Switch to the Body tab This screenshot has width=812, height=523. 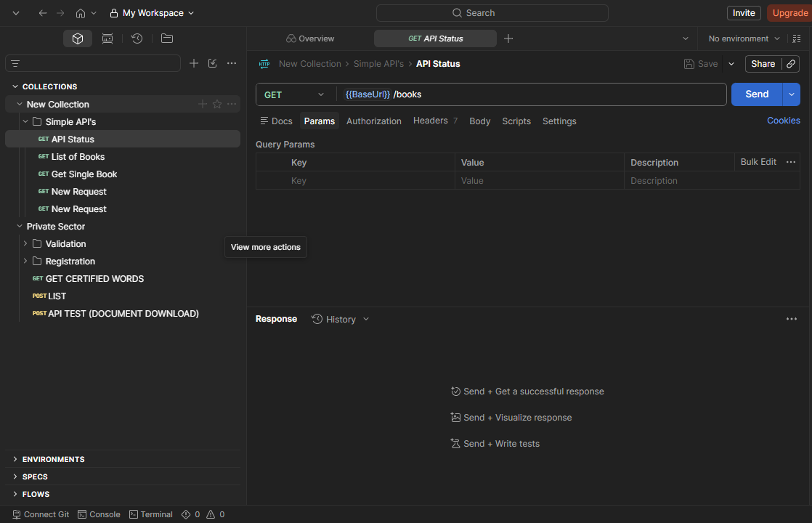coord(479,121)
